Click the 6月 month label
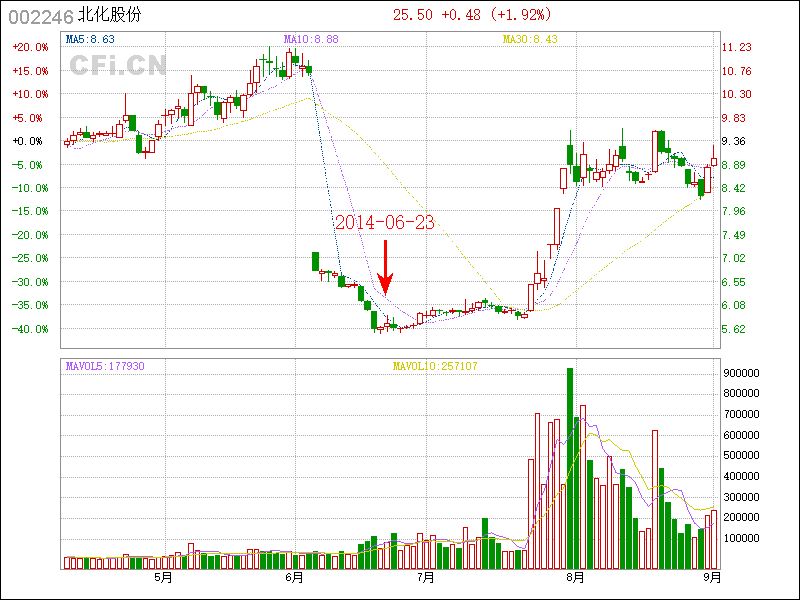 coord(294,578)
